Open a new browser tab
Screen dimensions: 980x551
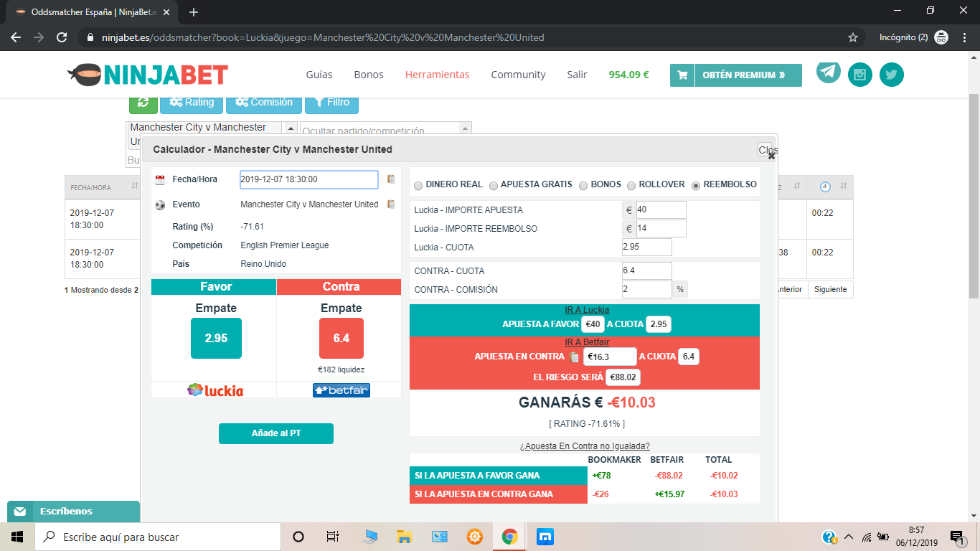[x=194, y=12]
